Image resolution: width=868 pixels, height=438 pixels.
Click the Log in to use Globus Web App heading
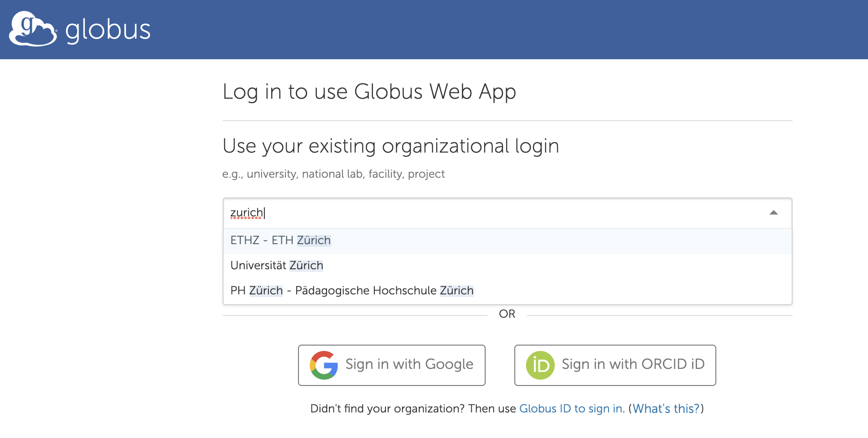point(369,92)
